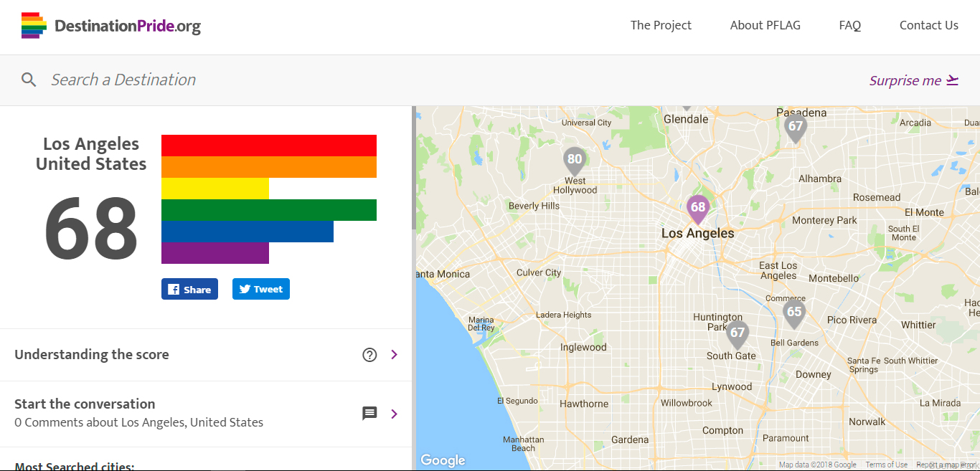Click the Facebook Share button
980x471 pixels.
189,289
